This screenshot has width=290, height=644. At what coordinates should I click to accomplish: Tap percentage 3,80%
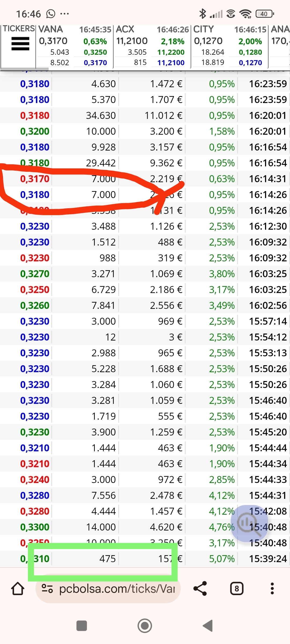tap(222, 274)
